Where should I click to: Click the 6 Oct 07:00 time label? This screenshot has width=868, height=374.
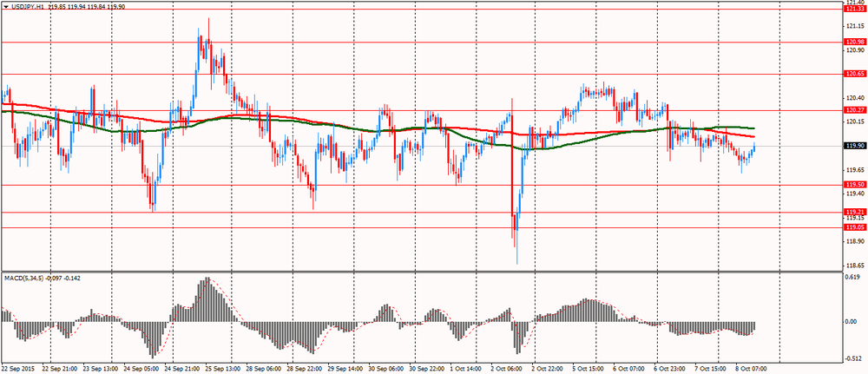628,367
